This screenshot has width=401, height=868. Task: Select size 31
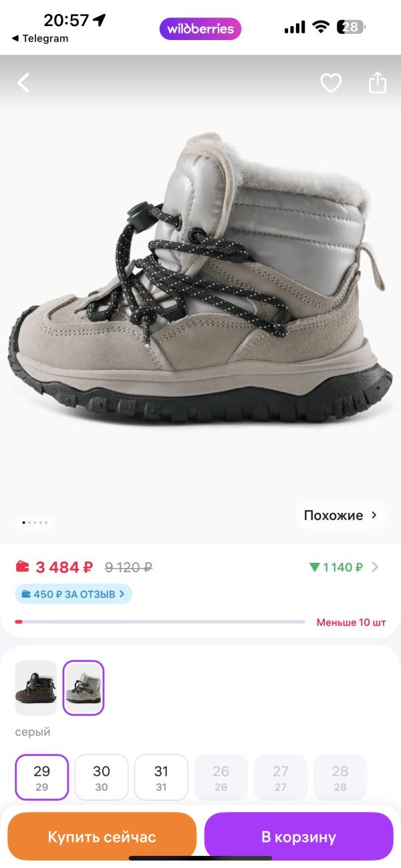click(x=161, y=777)
